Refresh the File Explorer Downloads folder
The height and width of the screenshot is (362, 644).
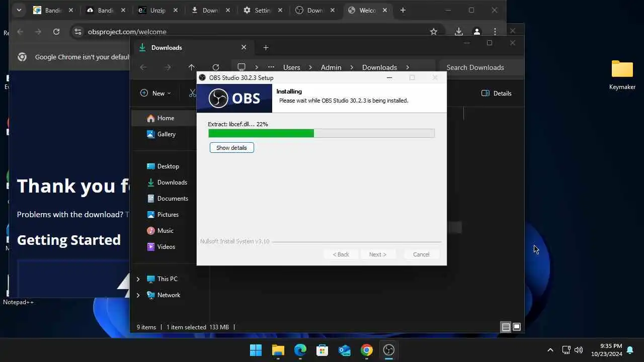click(216, 67)
